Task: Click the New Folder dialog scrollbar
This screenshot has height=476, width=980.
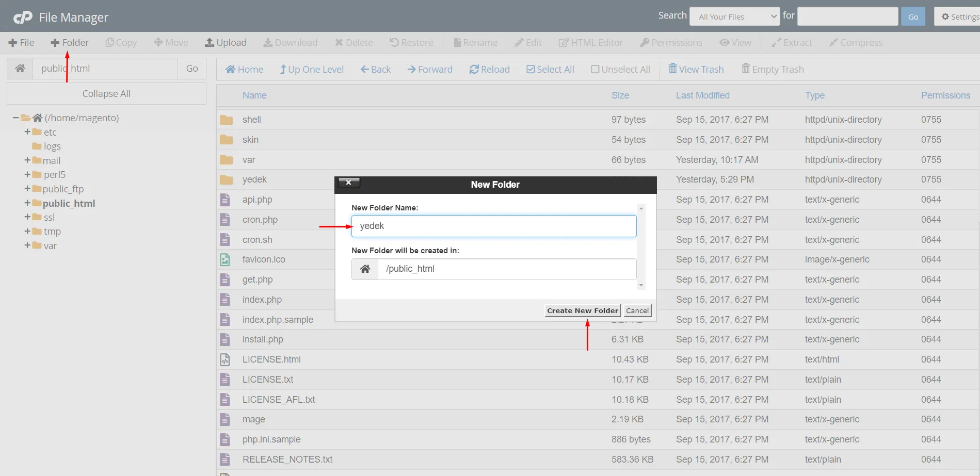Action: click(641, 247)
